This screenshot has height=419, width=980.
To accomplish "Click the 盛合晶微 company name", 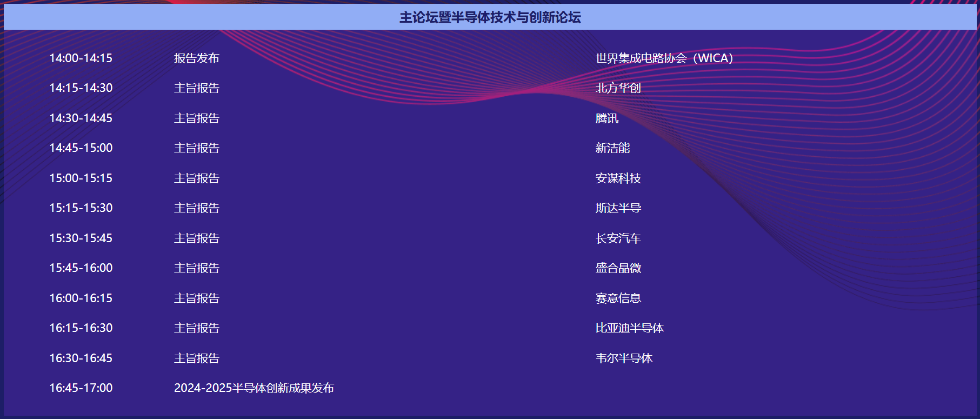I will tap(618, 268).
